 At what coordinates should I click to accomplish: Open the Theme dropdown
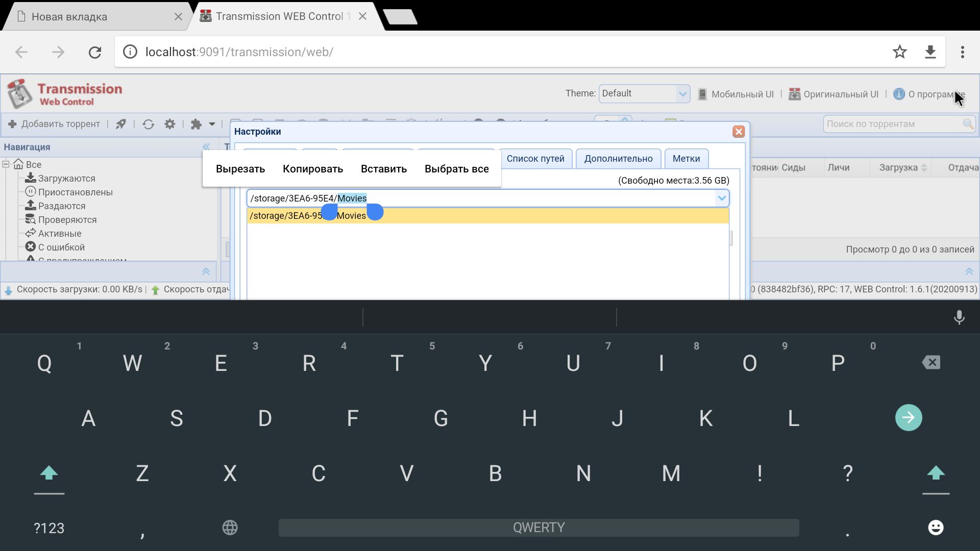pos(644,94)
